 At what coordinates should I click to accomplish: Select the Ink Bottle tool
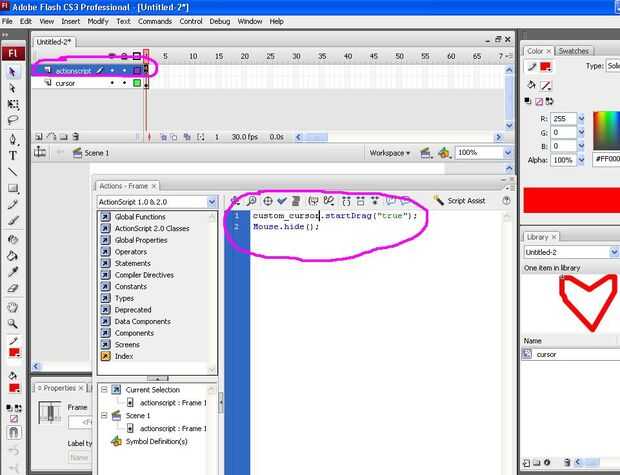click(x=13, y=239)
